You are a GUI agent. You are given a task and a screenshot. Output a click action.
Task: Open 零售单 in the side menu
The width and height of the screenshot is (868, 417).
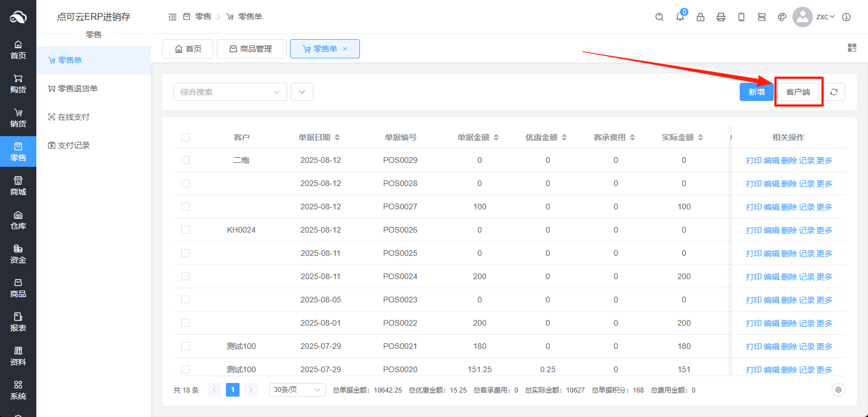[x=94, y=60]
